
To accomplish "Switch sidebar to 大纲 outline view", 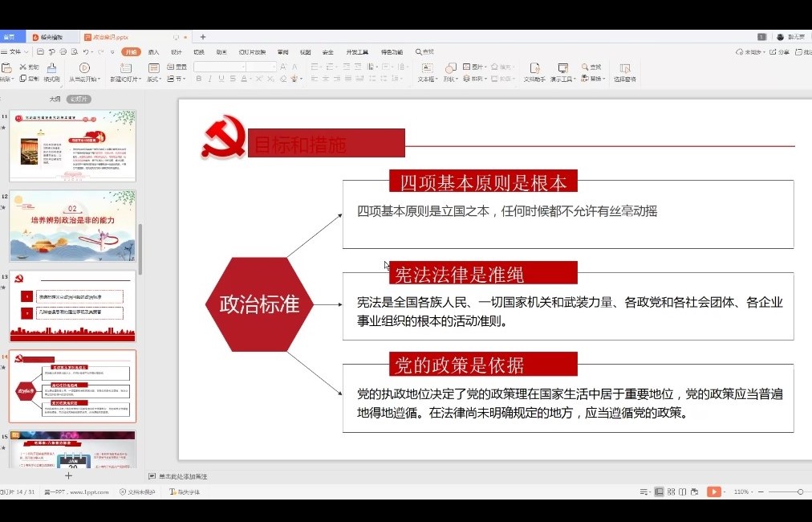I will 55,99.
